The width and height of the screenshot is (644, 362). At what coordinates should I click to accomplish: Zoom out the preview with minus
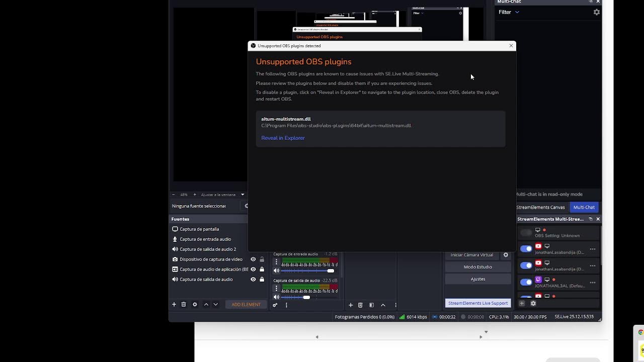174,195
